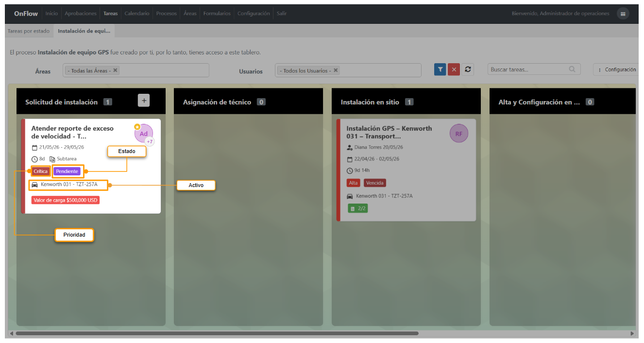This screenshot has height=343, width=644.
Task: Log out with the Salir link
Action: coord(282,14)
